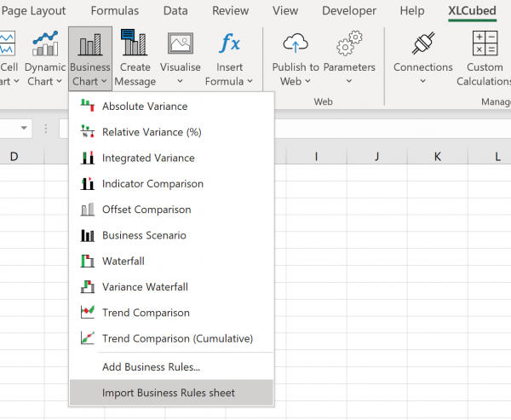
Task: Expand the Connections dropdown chevron
Action: click(422, 81)
